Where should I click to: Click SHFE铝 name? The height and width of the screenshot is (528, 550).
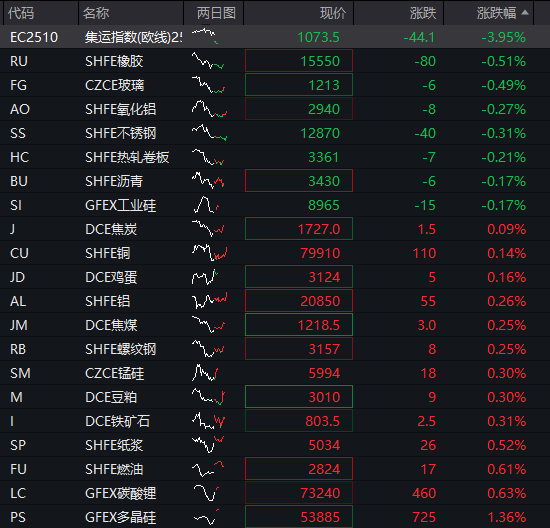pyautogui.click(x=107, y=301)
